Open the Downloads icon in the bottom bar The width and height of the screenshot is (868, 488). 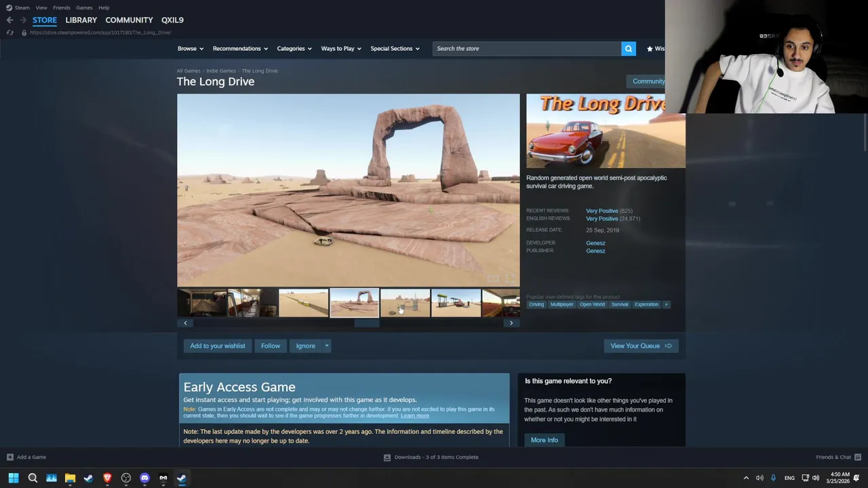[x=387, y=457]
